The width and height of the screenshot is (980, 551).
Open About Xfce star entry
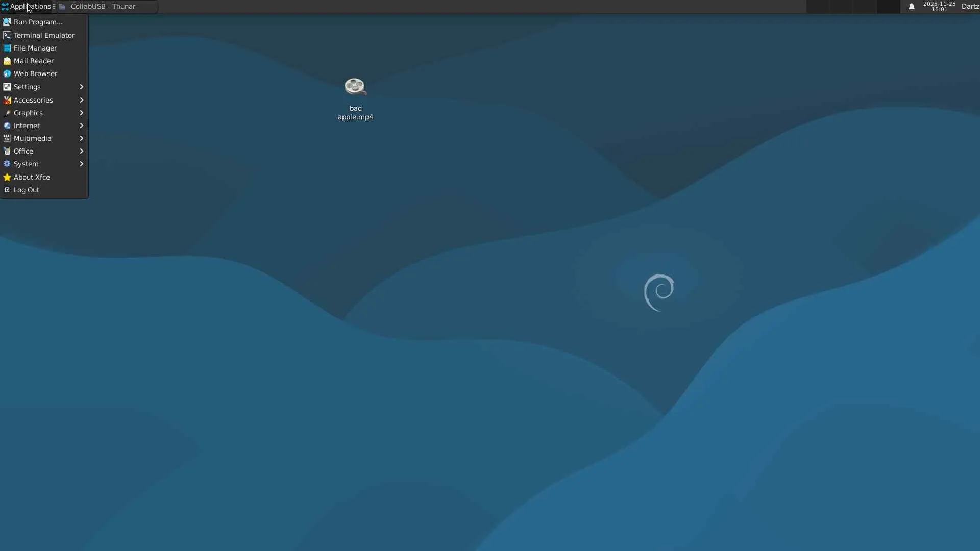7,177
